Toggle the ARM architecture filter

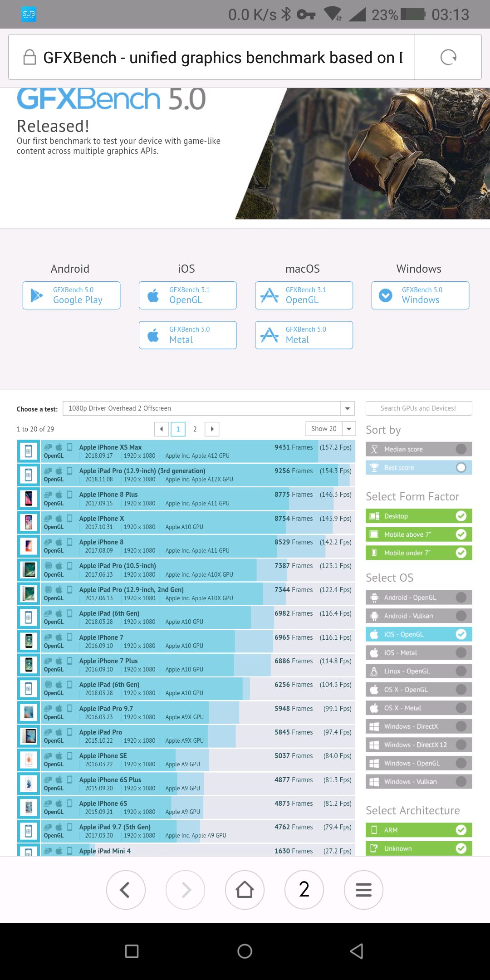(x=419, y=830)
